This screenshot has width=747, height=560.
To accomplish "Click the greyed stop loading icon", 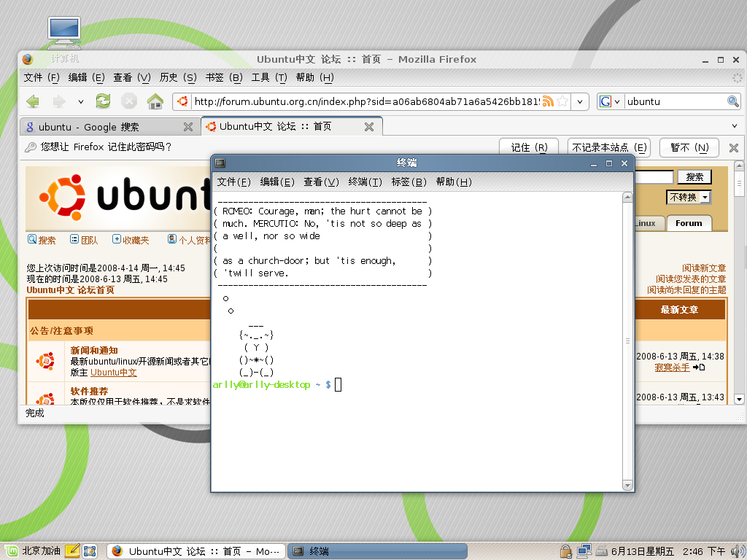I will (x=128, y=101).
